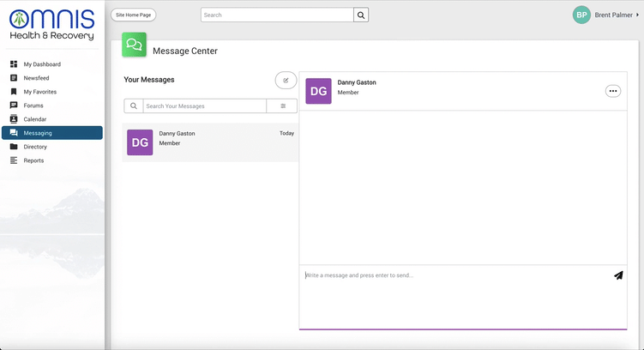Viewport: 644px width, 350px height.
Task: Open the Calendar sidebar item
Action: 34,119
